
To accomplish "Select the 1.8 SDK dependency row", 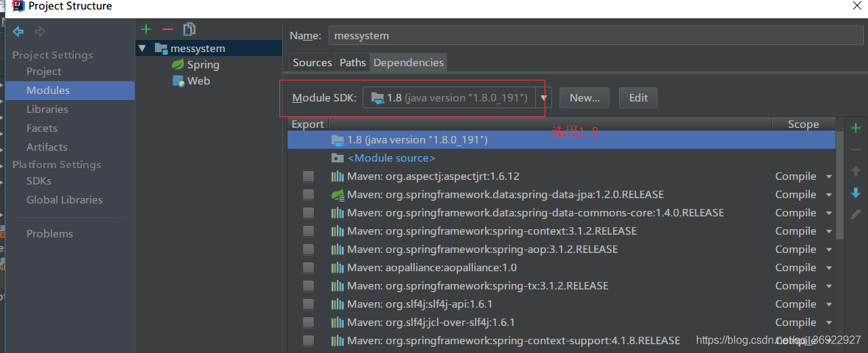I will pyautogui.click(x=562, y=139).
